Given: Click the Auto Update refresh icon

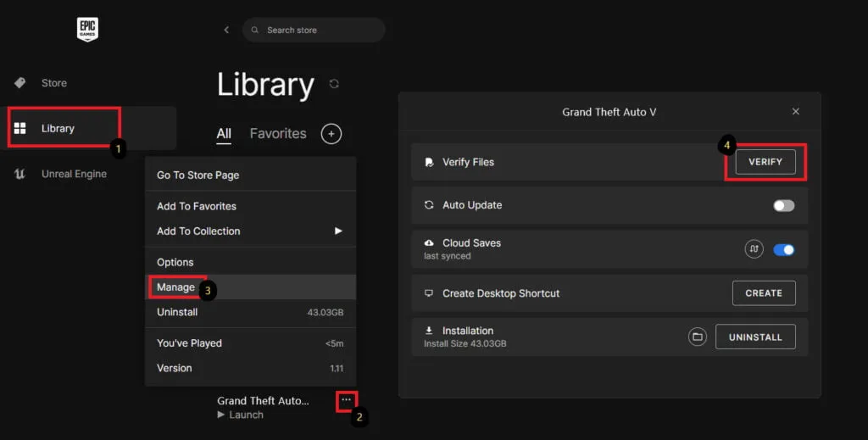Looking at the screenshot, I should 428,205.
